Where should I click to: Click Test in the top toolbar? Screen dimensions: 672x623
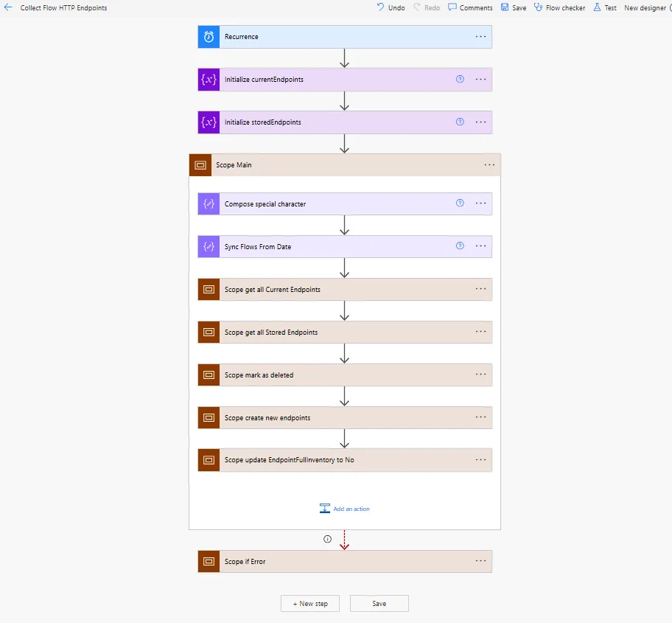point(605,7)
